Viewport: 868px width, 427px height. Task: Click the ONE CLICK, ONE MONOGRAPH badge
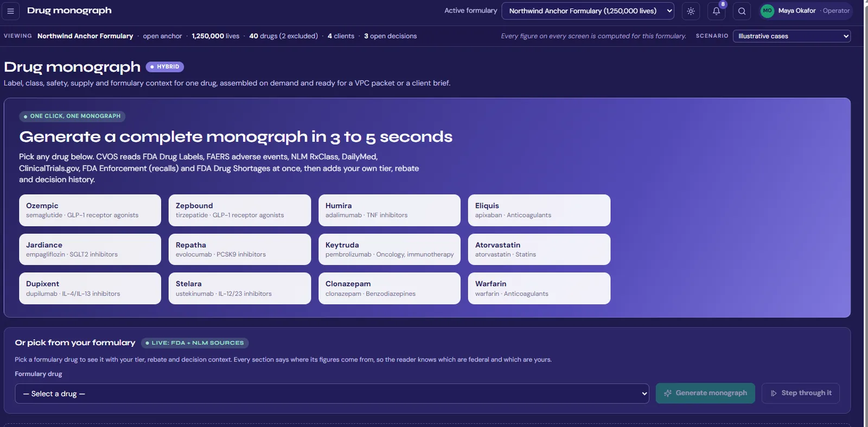pos(72,116)
